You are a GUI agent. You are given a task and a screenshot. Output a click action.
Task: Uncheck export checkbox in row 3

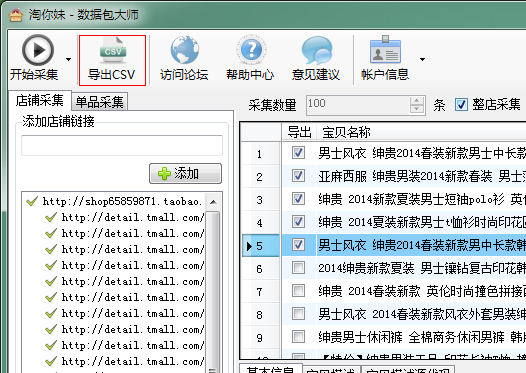(x=298, y=199)
